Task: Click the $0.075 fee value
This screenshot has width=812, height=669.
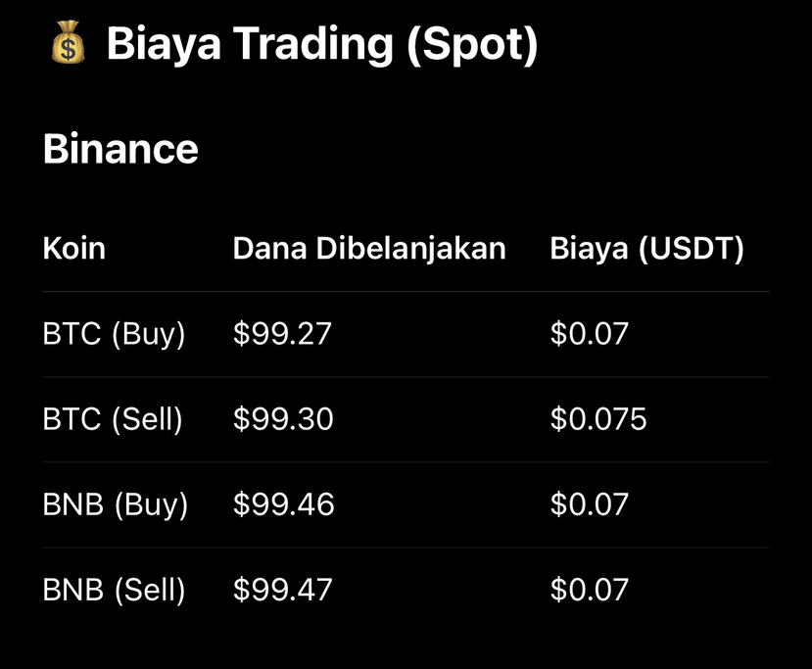Action: (x=598, y=418)
